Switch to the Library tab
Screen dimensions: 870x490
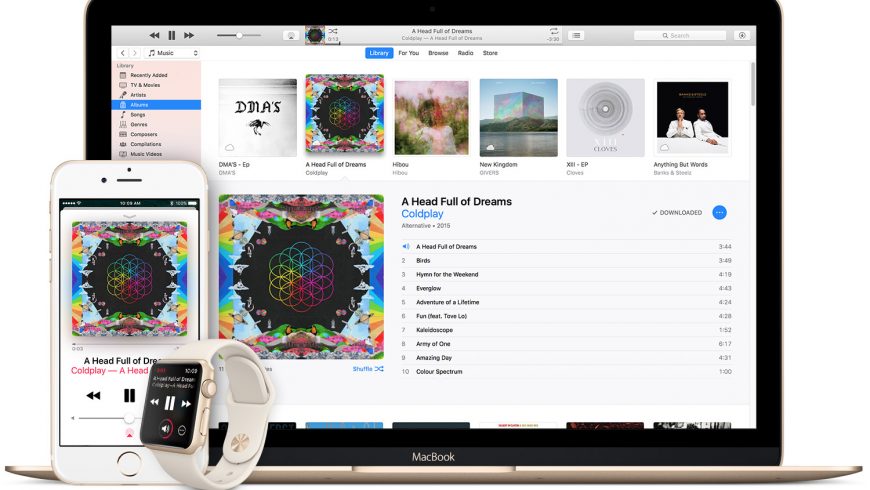(379, 53)
